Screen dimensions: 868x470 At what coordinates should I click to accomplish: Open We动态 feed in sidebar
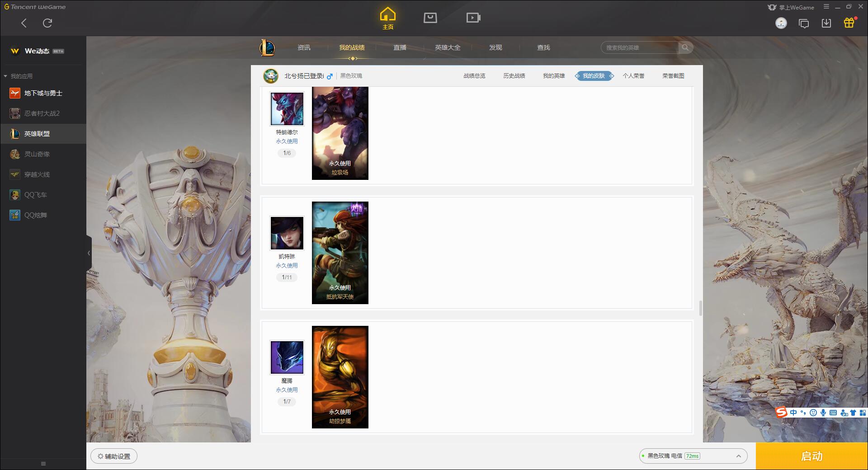43,51
